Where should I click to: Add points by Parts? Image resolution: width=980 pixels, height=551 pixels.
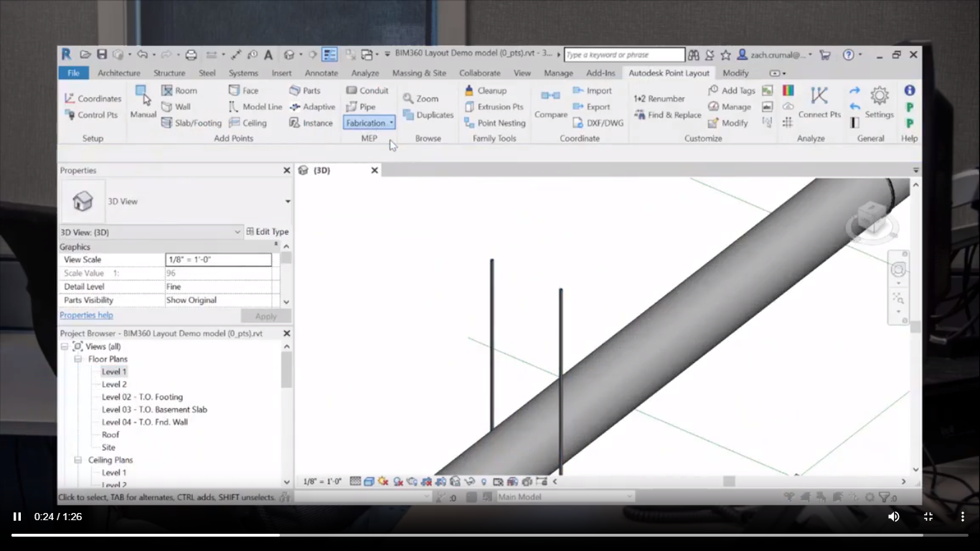(305, 90)
